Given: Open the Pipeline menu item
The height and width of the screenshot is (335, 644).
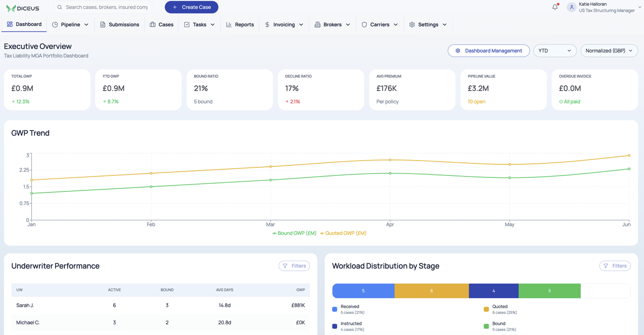Looking at the screenshot, I should coord(71,25).
